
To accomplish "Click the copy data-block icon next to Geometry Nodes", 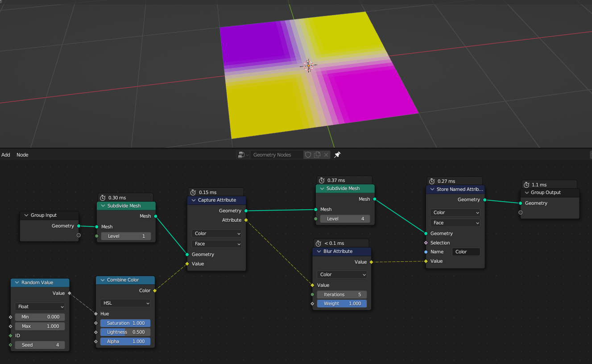I will pos(317,154).
